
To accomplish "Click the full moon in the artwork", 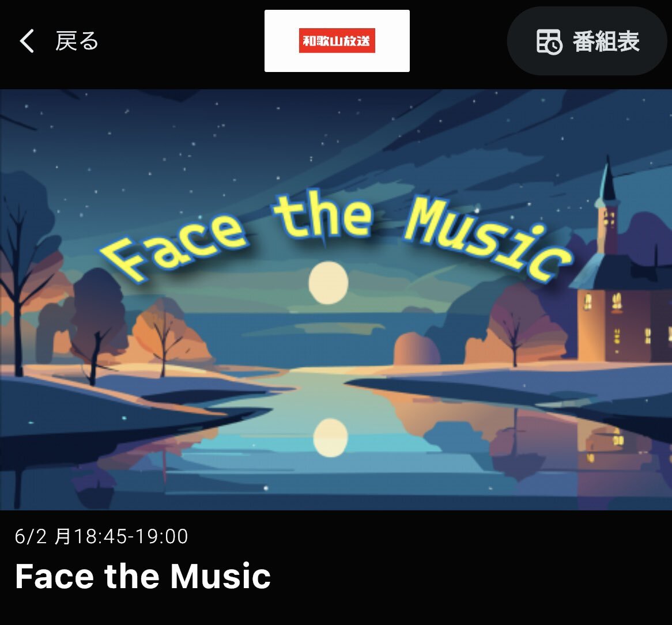I will (329, 282).
